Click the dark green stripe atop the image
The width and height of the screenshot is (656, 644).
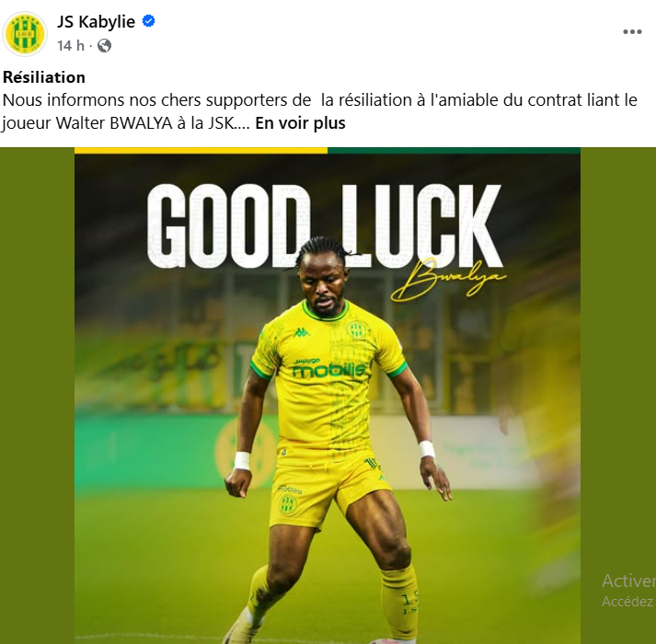(x=454, y=150)
